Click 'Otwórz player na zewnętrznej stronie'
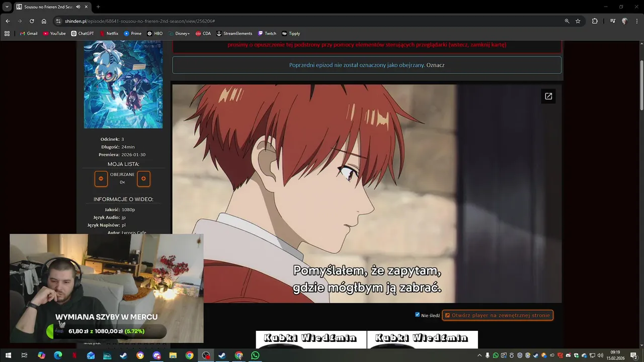The height and width of the screenshot is (362, 644). tap(498, 315)
